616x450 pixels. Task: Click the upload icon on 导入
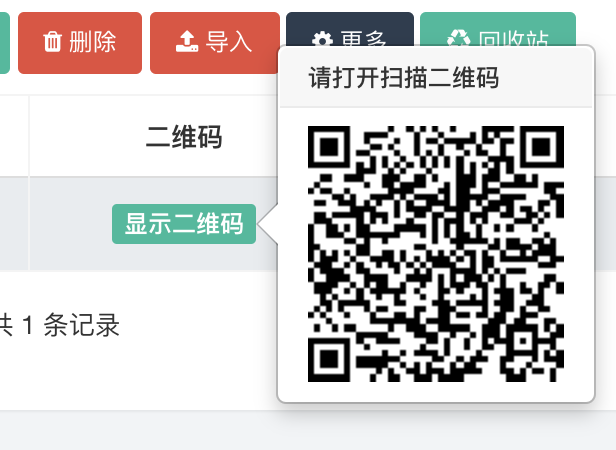(x=187, y=42)
